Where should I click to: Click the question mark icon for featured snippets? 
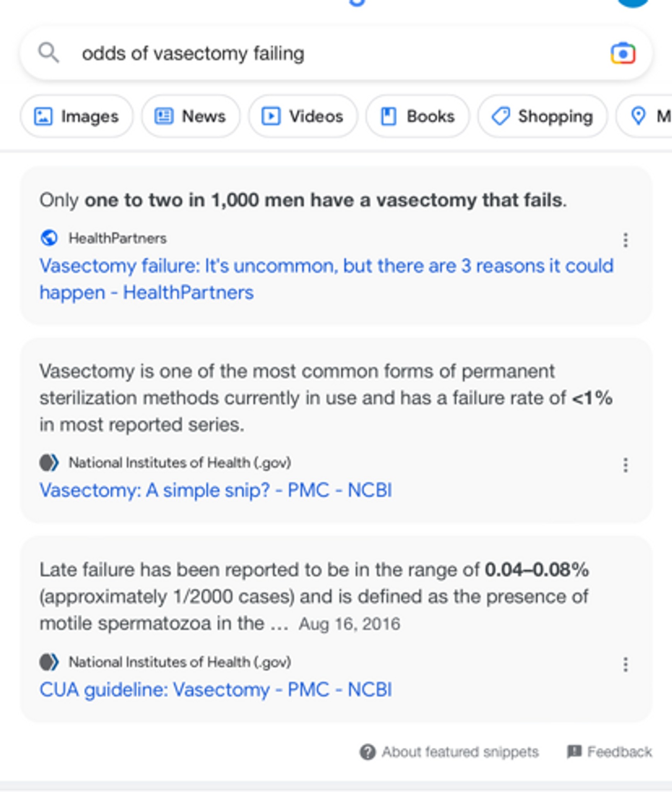coord(367,752)
